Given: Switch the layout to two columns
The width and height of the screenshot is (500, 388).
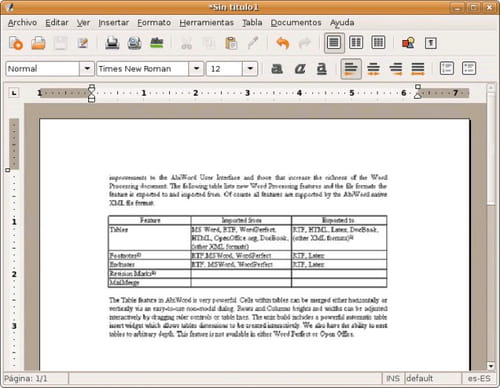Looking at the screenshot, I should point(356,43).
